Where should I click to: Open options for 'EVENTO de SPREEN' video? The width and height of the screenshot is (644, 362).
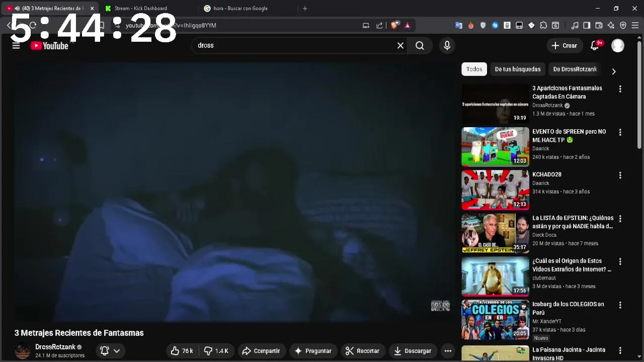tap(620, 132)
